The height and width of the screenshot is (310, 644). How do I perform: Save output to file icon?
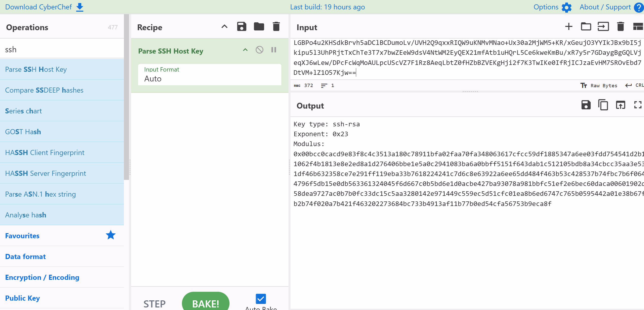(x=586, y=105)
